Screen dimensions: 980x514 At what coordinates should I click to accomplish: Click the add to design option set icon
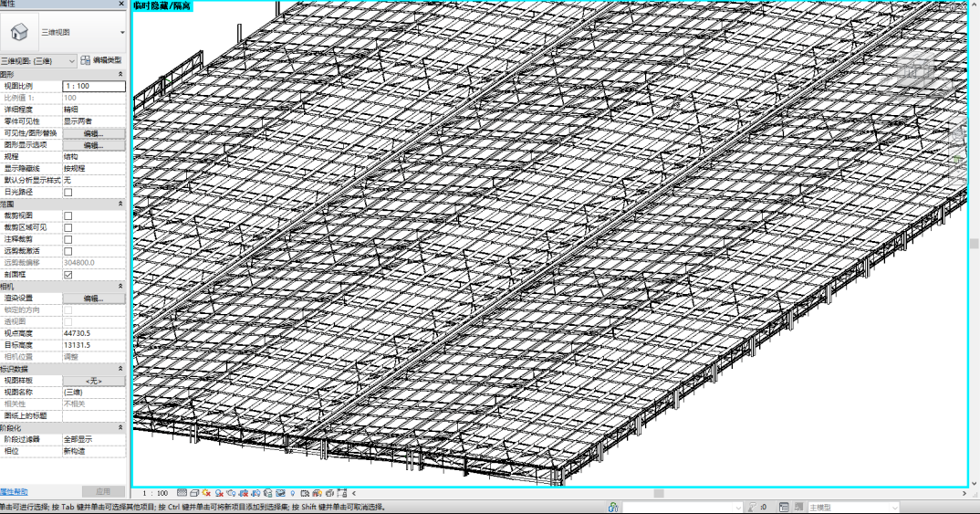click(x=798, y=507)
